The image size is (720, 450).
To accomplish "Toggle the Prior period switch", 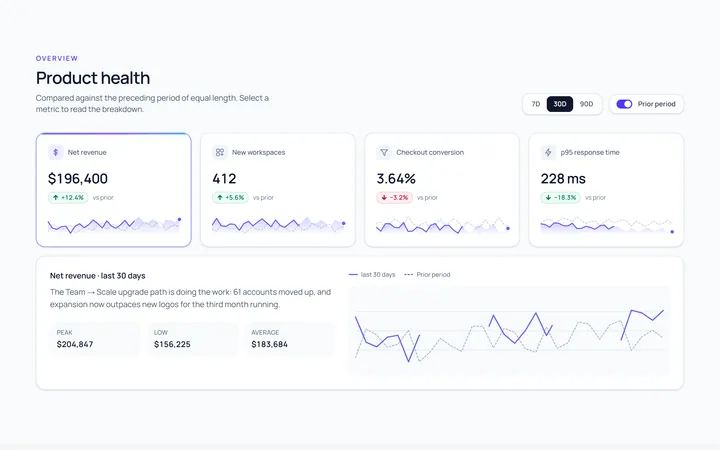I will pos(624,104).
